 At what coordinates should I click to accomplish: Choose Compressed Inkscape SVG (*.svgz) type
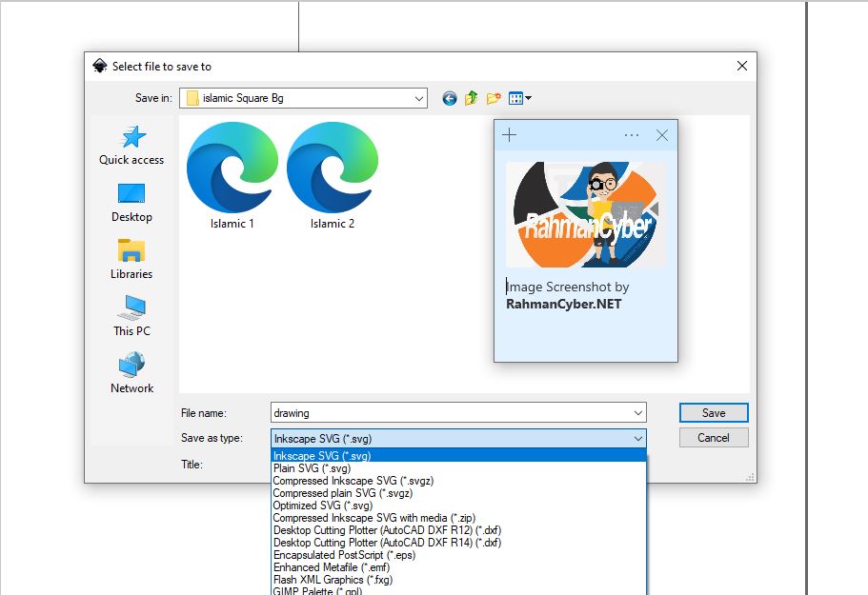pos(459,481)
